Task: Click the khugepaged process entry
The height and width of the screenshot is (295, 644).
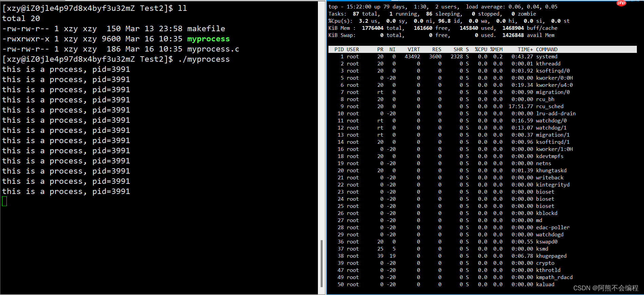Action: 551,256
